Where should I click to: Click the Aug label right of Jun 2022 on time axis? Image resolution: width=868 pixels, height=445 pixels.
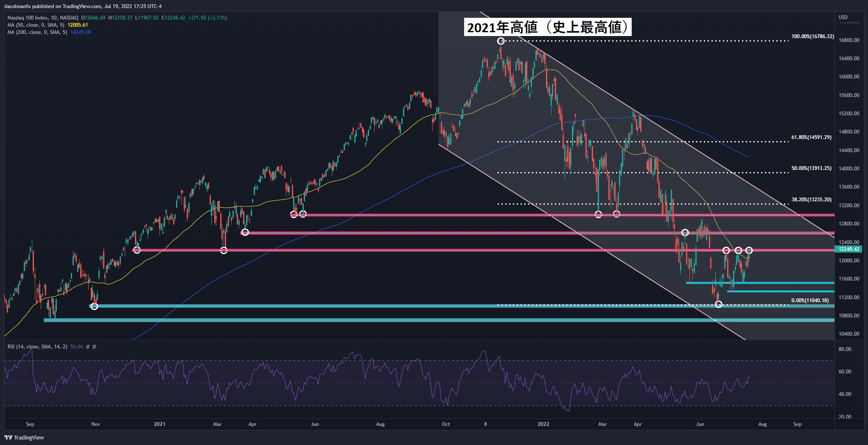(762, 424)
